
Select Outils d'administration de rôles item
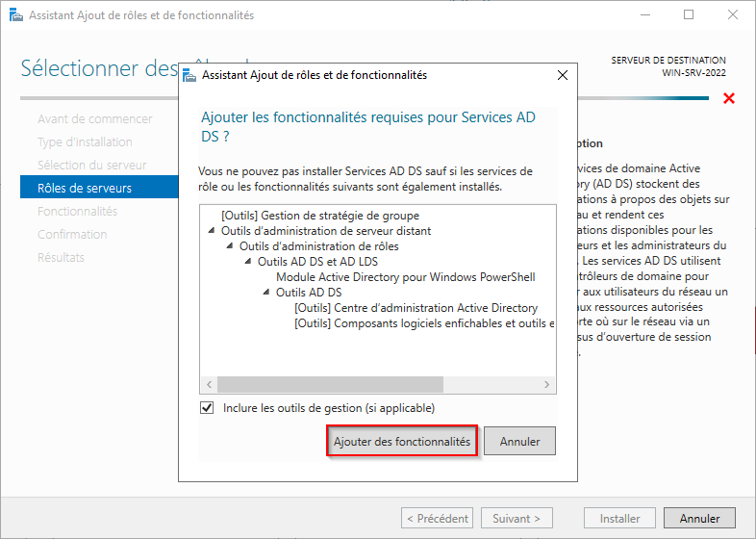click(x=319, y=246)
